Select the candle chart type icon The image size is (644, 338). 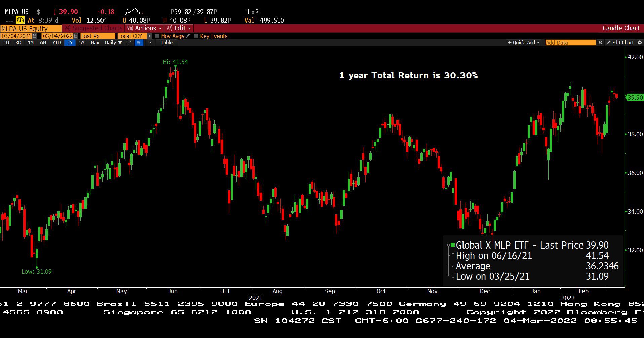139,43
